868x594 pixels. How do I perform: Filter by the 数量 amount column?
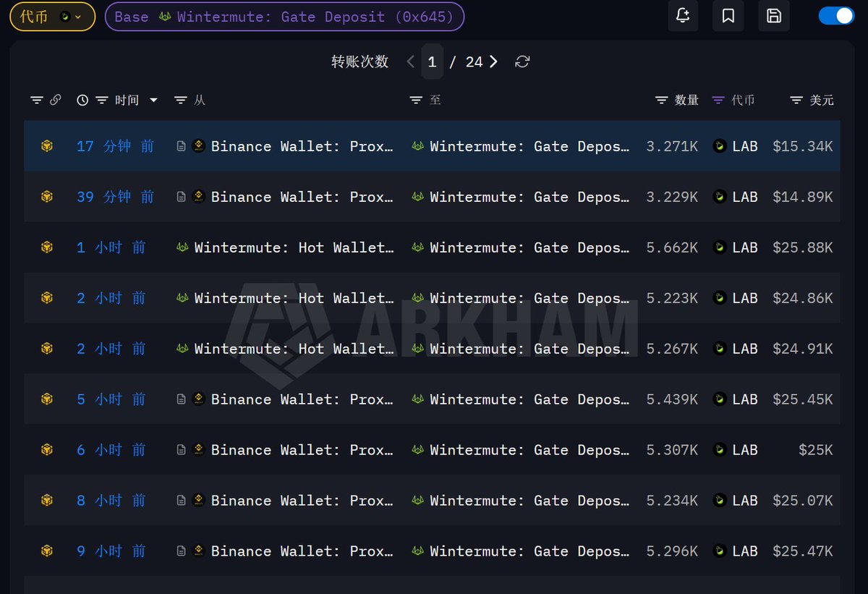[661, 101]
